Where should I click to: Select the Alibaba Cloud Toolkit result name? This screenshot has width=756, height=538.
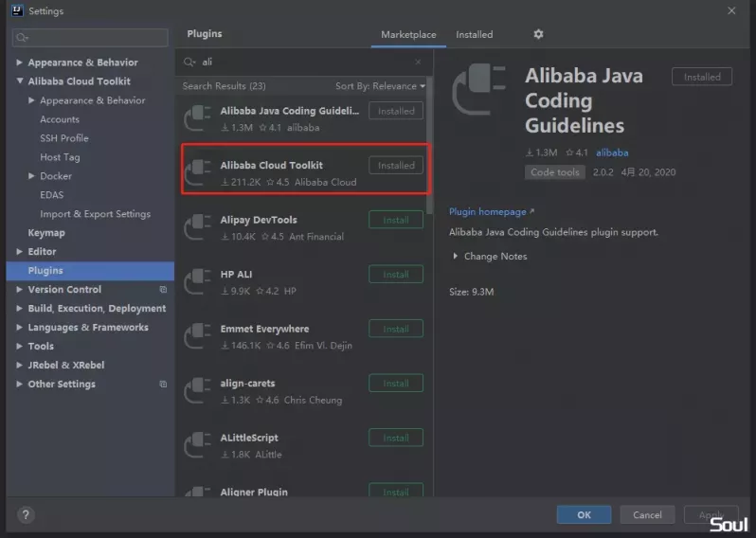click(x=272, y=165)
